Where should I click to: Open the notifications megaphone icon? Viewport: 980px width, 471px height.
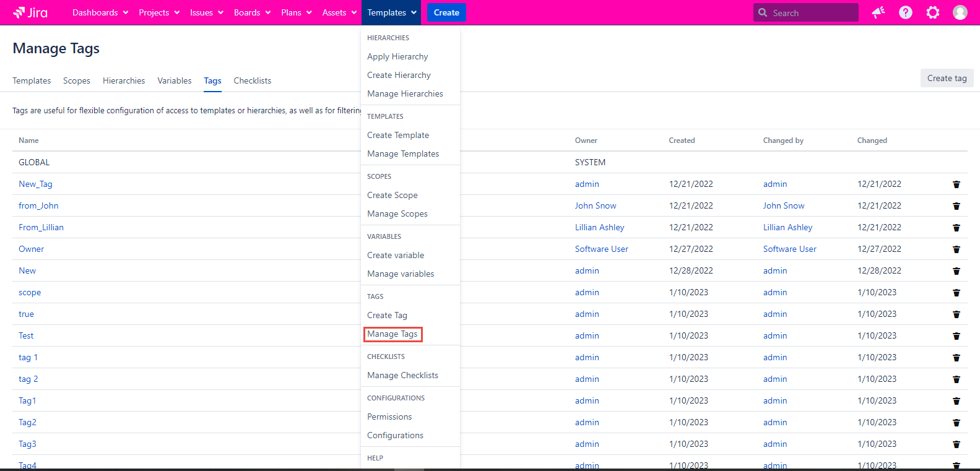click(x=878, y=12)
